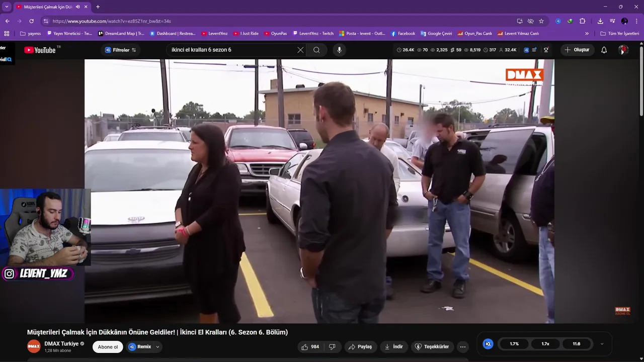Download the video with İndir

pos(393,346)
